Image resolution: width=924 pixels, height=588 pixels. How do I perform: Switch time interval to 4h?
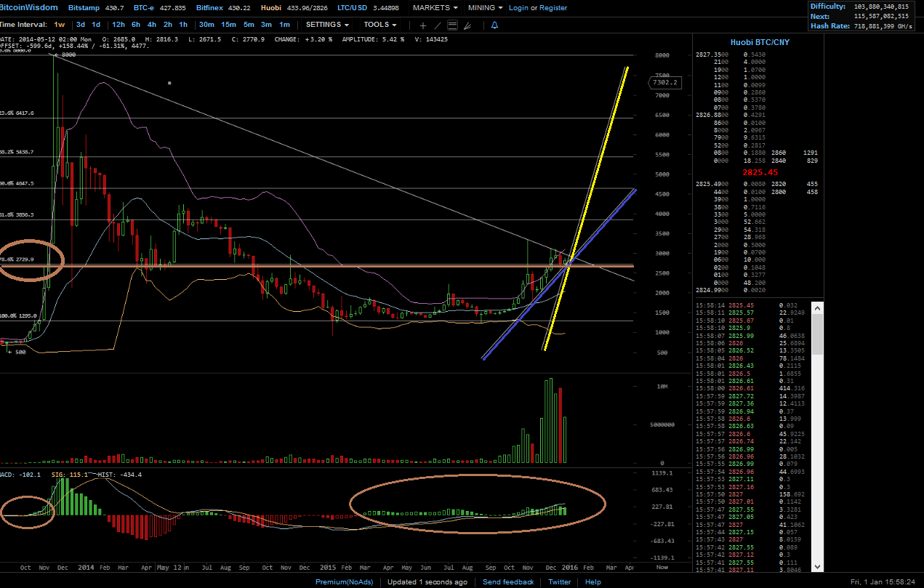(151, 25)
